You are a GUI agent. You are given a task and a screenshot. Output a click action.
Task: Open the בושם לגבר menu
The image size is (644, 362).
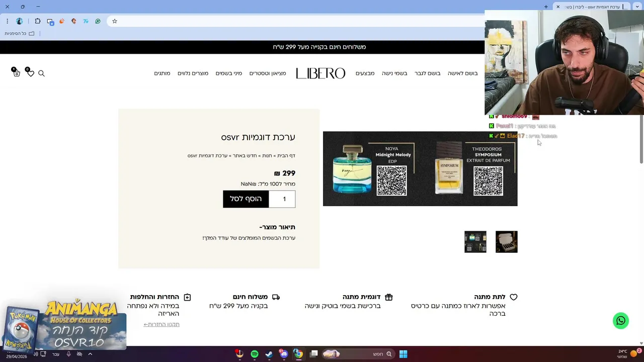[428, 73]
